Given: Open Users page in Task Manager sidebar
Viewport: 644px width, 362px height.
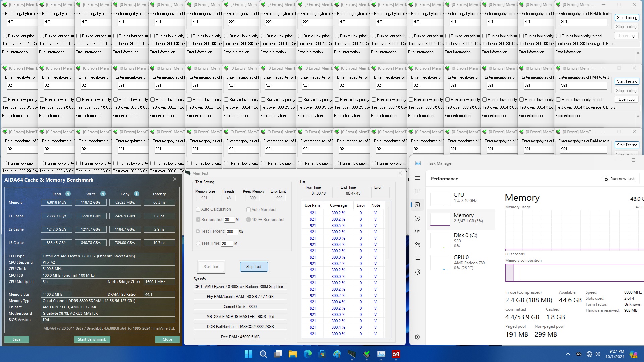Looking at the screenshot, I should 417,245.
